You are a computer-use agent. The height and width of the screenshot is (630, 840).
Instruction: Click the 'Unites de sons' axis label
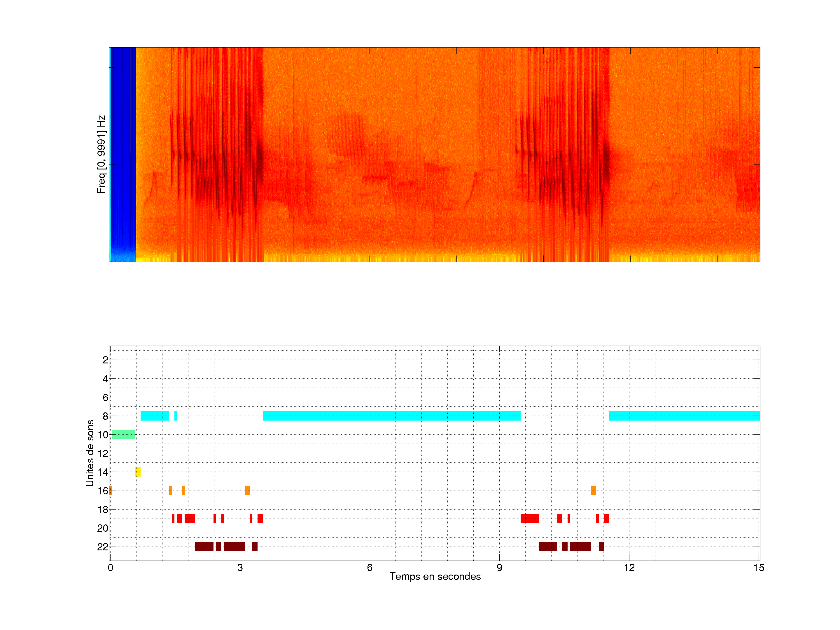[x=90, y=453]
